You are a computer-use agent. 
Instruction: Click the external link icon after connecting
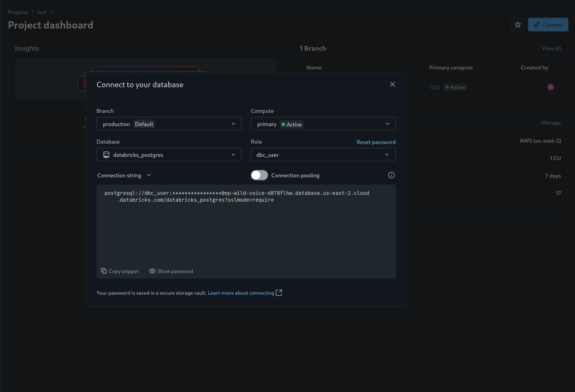pyautogui.click(x=279, y=293)
